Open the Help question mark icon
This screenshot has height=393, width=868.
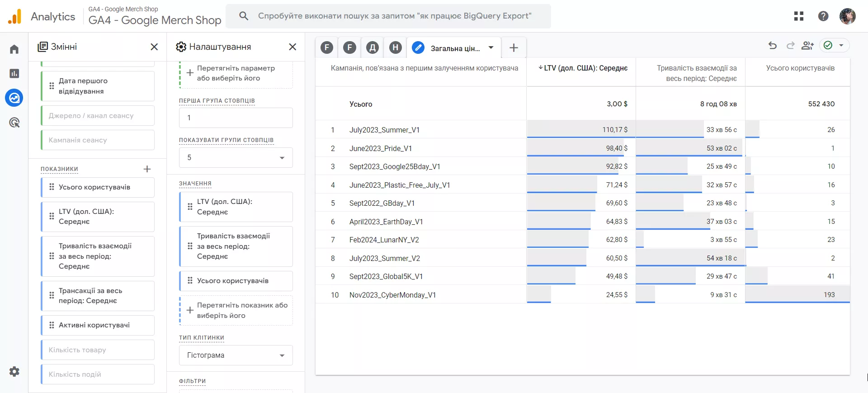823,16
